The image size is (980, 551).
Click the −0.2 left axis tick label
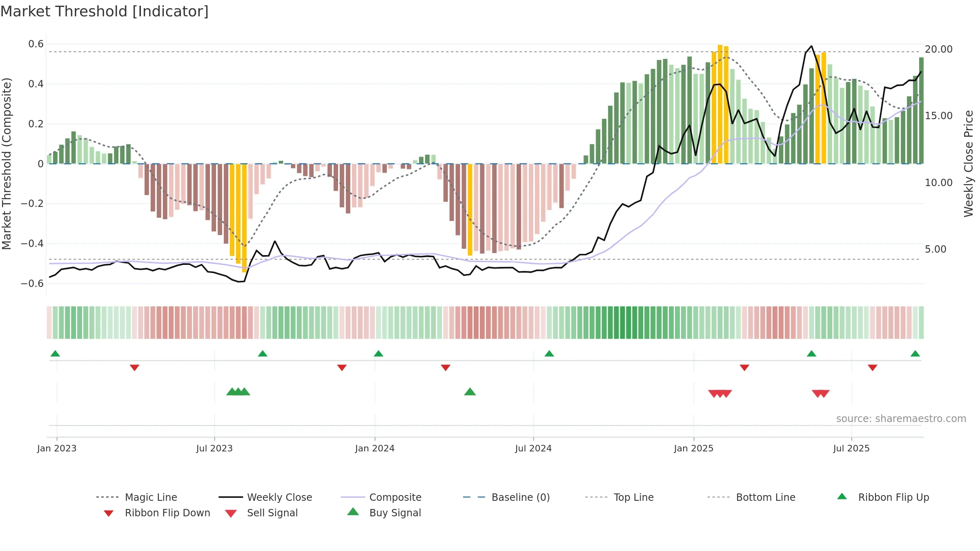point(32,203)
